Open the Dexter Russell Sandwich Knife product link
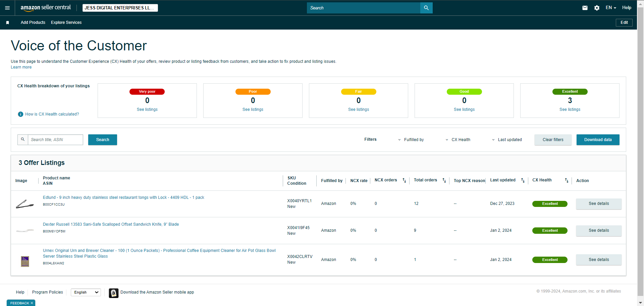644x306 pixels. point(111,224)
